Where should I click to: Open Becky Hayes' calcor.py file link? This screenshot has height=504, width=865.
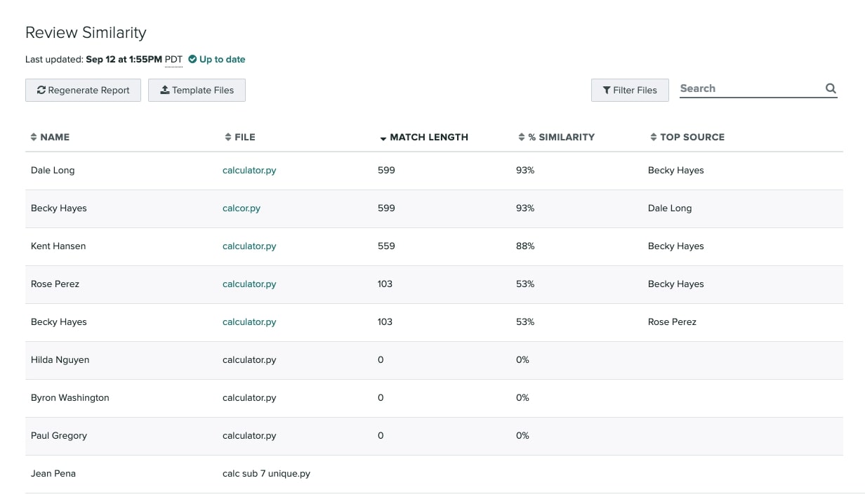(x=242, y=208)
